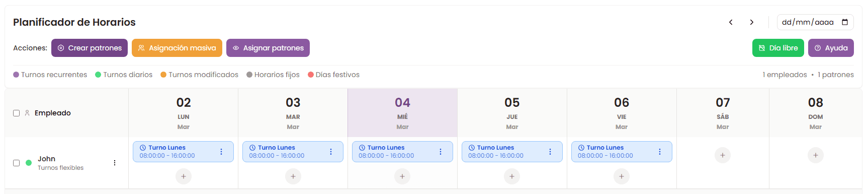Select Turno Lunes card on Wednesday 04
This screenshot has height=194, width=868.
tap(402, 152)
